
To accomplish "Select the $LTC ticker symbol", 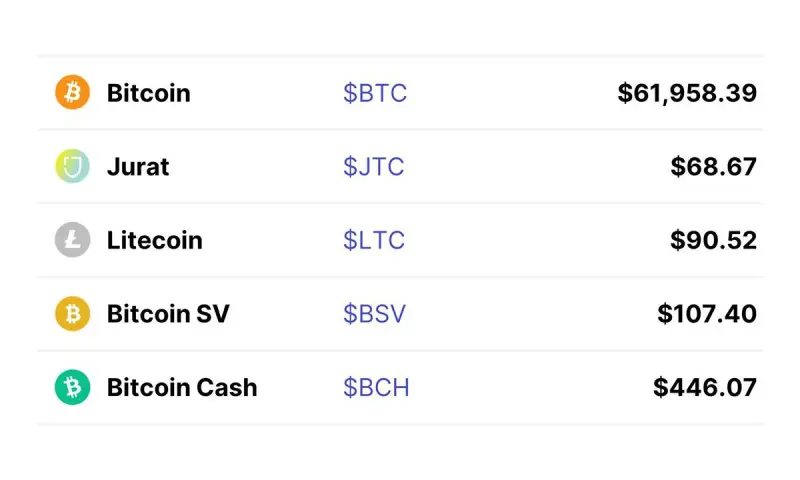I will pos(373,240).
